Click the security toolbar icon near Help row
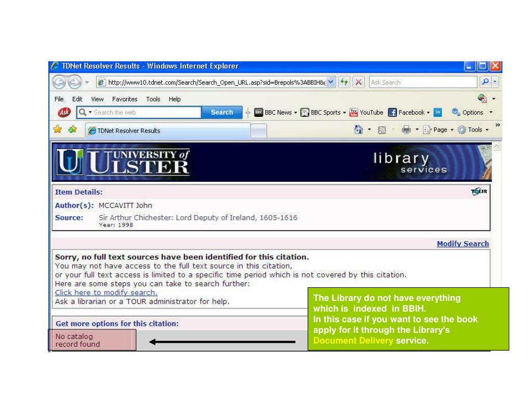Screen dimensions: 532x399 (483, 99)
